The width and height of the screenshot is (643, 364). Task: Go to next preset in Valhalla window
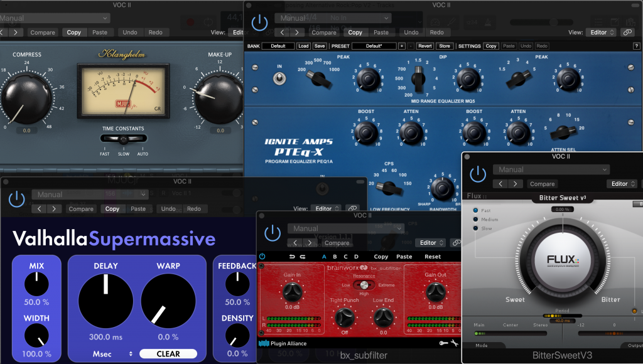(54, 208)
